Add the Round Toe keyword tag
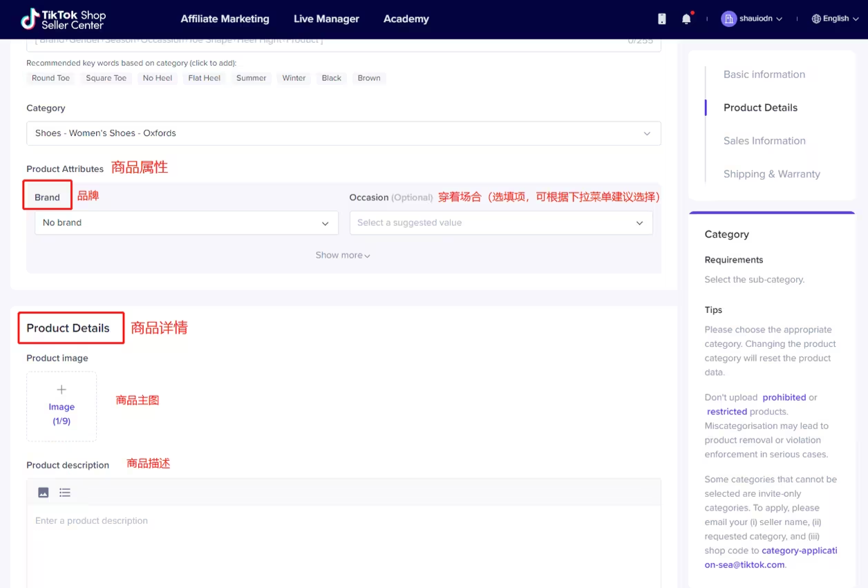The width and height of the screenshot is (868, 588). (51, 78)
